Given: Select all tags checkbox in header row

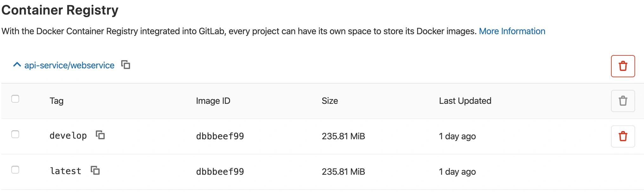Looking at the screenshot, I should click(15, 99).
